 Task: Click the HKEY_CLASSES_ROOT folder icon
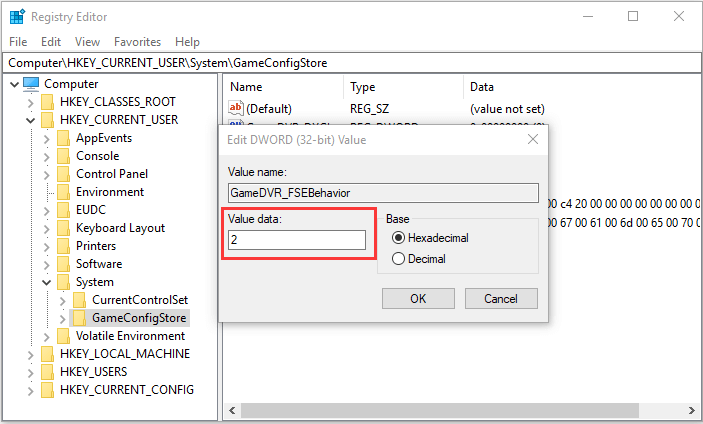point(48,102)
